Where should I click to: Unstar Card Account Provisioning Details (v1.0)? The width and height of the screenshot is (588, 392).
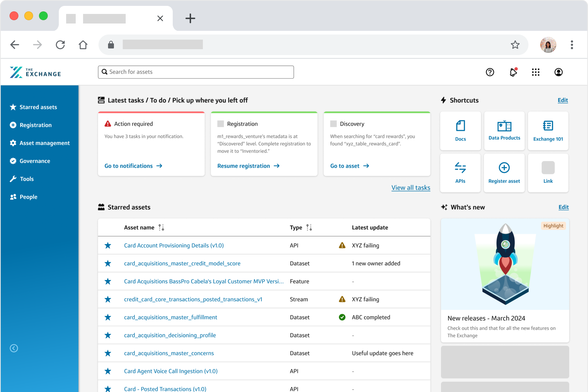tap(108, 246)
